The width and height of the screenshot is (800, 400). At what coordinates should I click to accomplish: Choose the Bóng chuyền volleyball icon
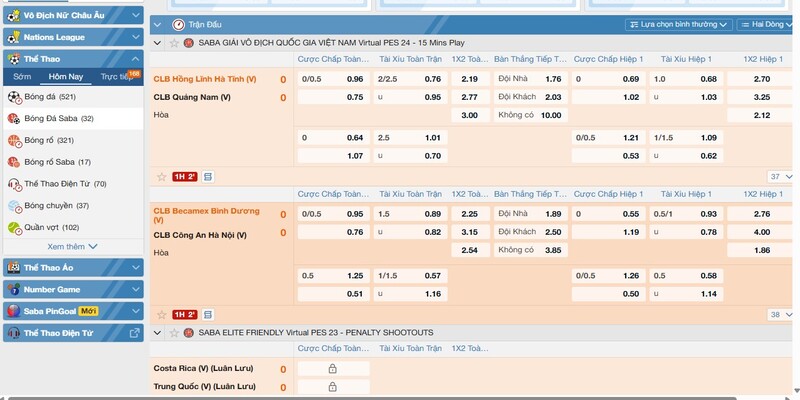point(14,206)
